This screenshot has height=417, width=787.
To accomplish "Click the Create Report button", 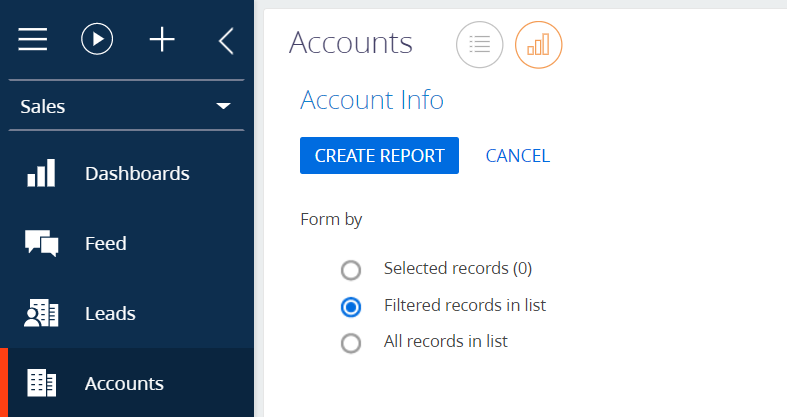I will tap(379, 156).
